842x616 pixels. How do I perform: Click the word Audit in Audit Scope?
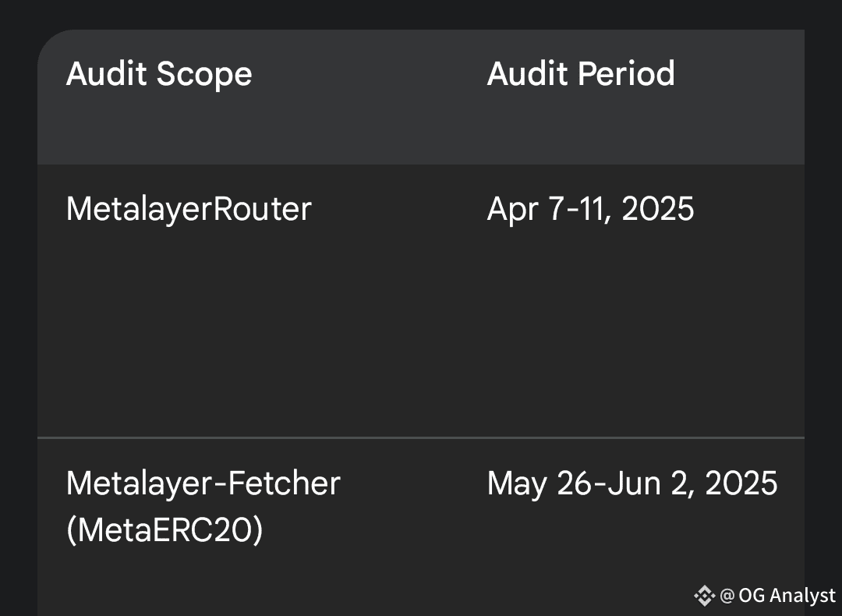click(106, 73)
